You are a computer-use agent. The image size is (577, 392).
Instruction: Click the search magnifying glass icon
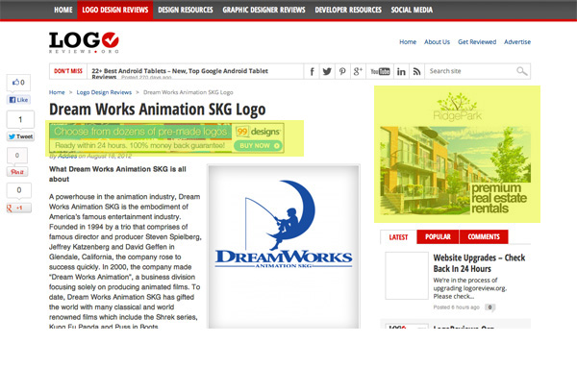click(521, 72)
